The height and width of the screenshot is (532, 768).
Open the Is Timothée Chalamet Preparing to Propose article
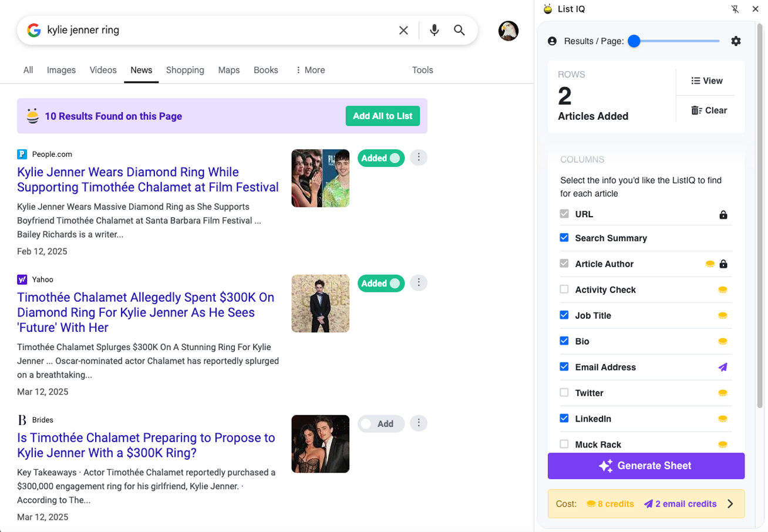(146, 445)
